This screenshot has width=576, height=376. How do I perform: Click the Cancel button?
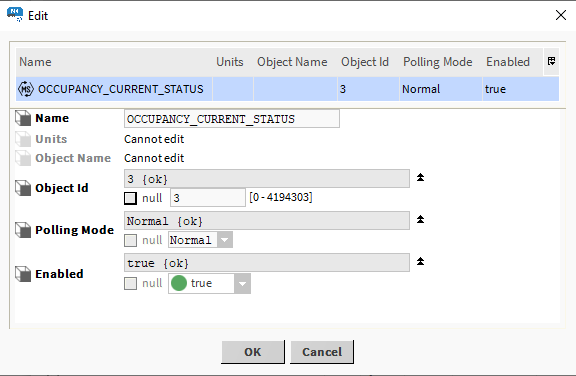coord(322,352)
